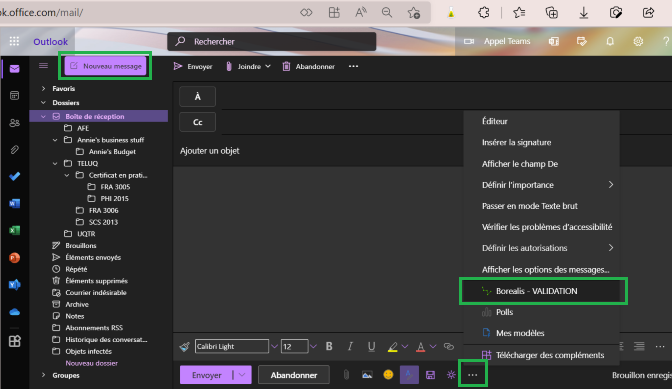Image resolution: width=672 pixels, height=389 pixels.
Task: Open Envoyer split button arrow
Action: click(x=242, y=375)
